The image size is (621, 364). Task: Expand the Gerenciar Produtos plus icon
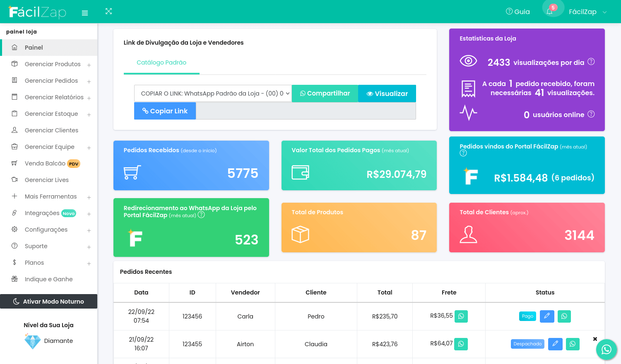point(89,65)
